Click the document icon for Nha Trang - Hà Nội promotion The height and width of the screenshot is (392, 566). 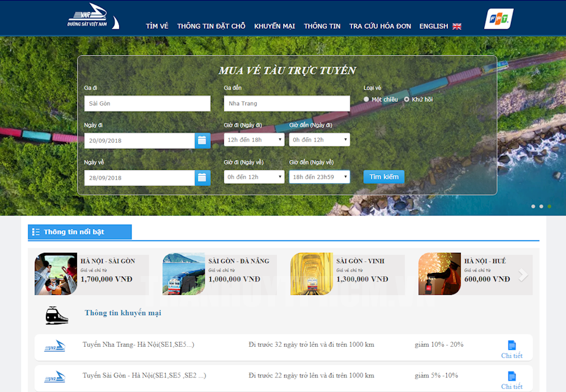[512, 346]
